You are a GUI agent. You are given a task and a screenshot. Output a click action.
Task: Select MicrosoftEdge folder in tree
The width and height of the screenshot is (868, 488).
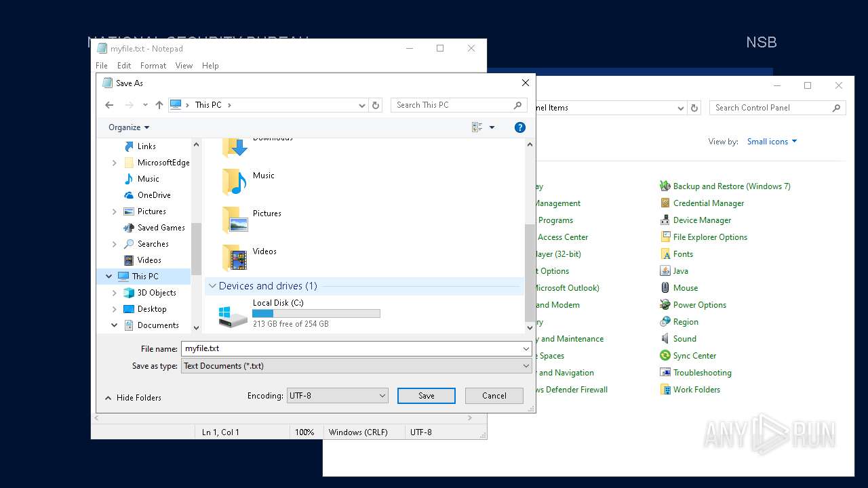[163, 163]
